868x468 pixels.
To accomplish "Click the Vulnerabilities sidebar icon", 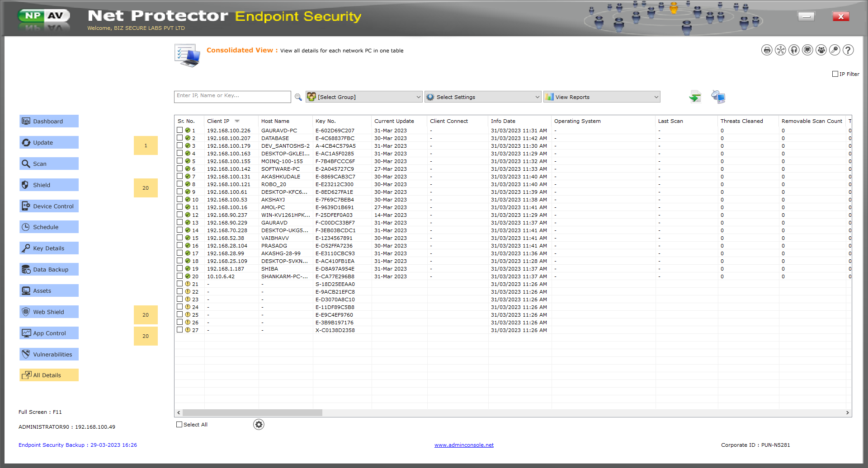I will pyautogui.click(x=26, y=354).
